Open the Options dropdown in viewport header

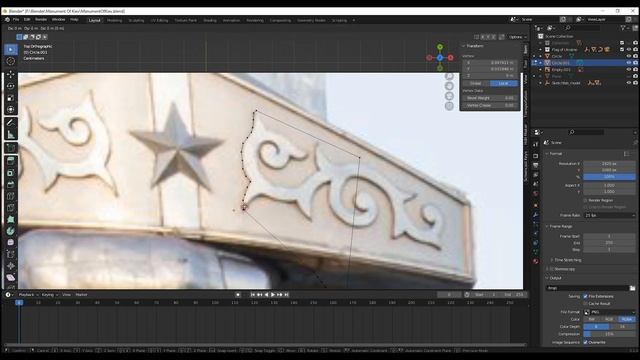tap(517, 37)
